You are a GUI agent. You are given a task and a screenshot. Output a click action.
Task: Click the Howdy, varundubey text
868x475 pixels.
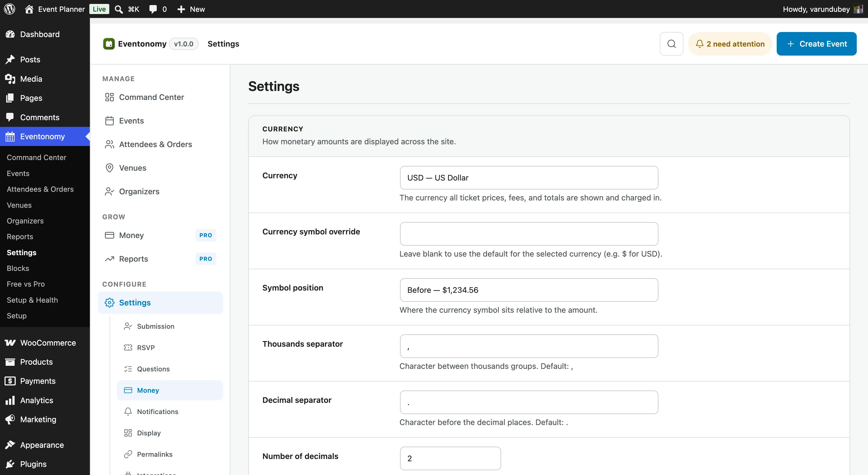pos(816,9)
